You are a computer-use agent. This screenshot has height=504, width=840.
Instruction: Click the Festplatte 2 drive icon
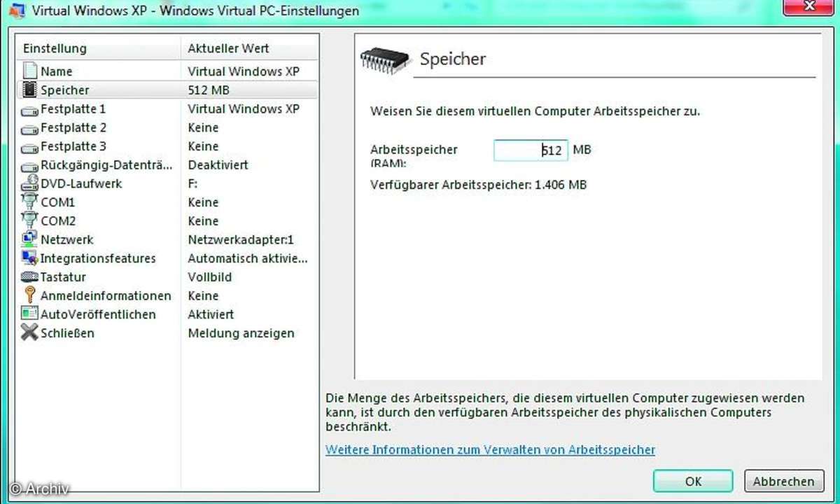(x=29, y=129)
